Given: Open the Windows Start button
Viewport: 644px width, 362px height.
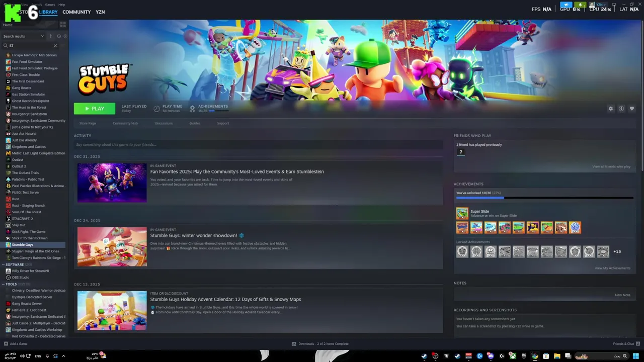Looking at the screenshot, I should [x=635, y=356].
